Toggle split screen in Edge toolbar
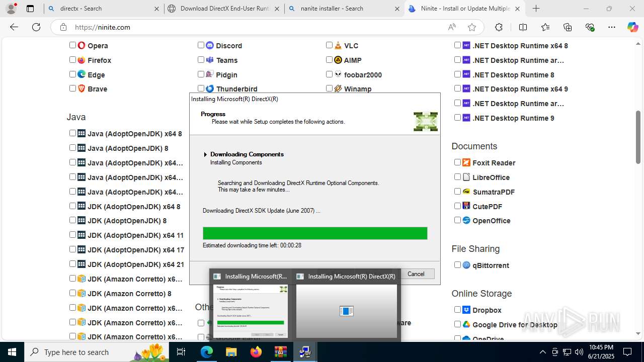 (523, 27)
